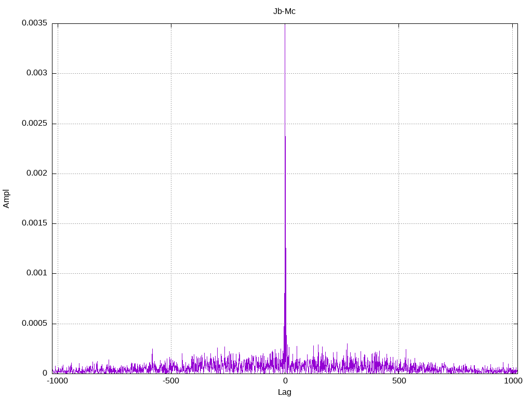Click the y-axis tick value 0.0015
This screenshot has width=532, height=399.
35,223
